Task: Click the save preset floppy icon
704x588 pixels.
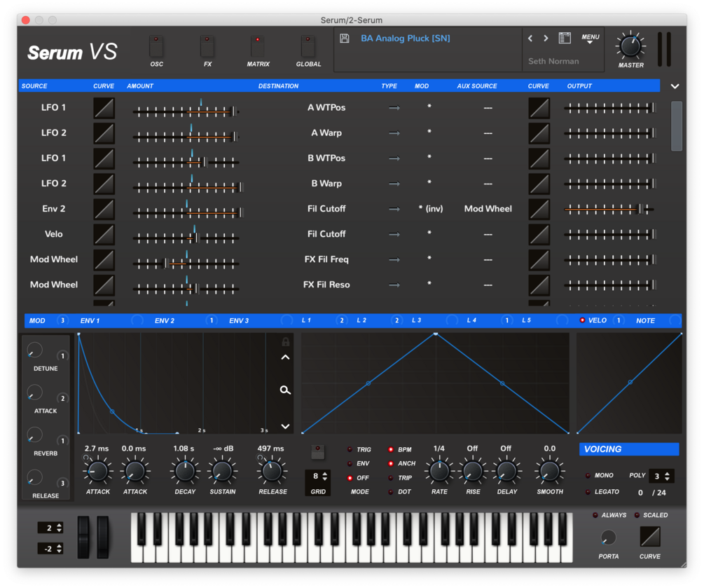Action: coord(345,38)
